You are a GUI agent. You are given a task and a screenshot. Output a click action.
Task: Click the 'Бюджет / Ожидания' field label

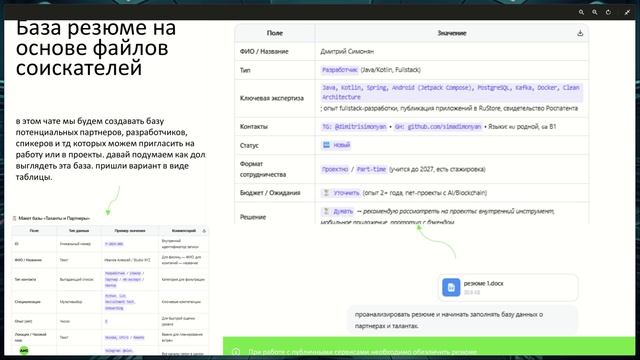[270, 193]
